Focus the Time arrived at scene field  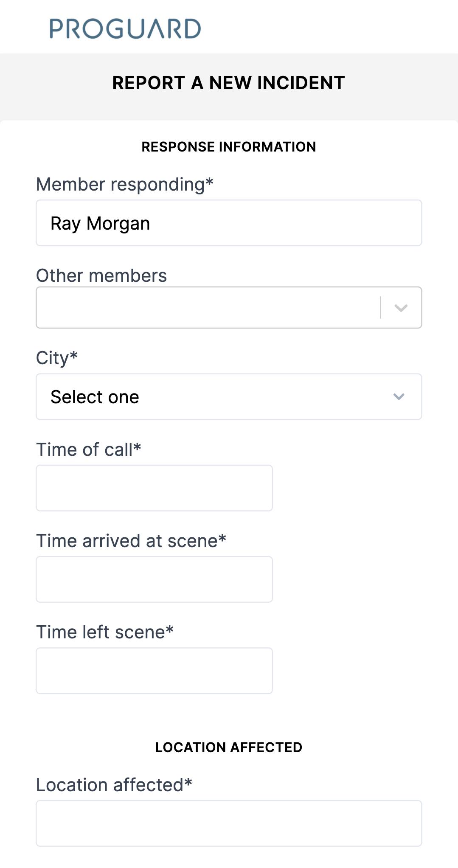click(x=154, y=579)
